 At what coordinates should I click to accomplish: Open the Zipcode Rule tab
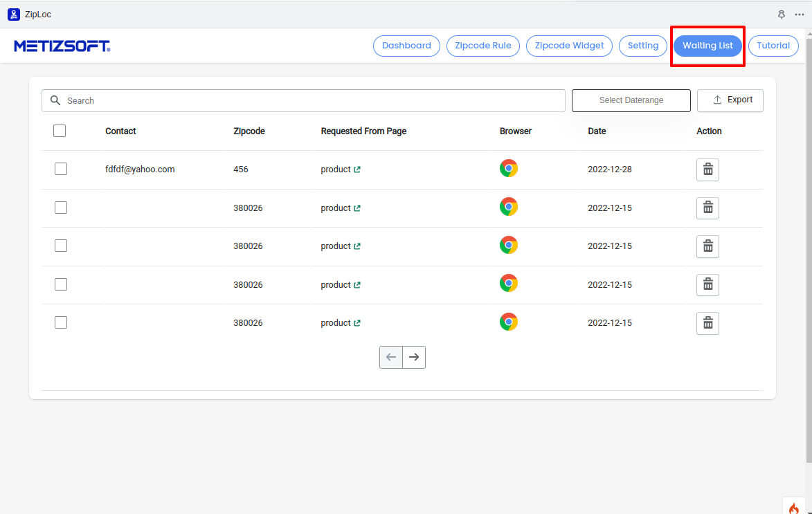point(482,46)
